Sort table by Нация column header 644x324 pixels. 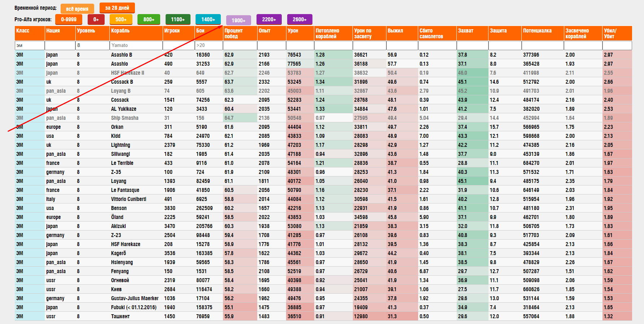click(x=60, y=33)
